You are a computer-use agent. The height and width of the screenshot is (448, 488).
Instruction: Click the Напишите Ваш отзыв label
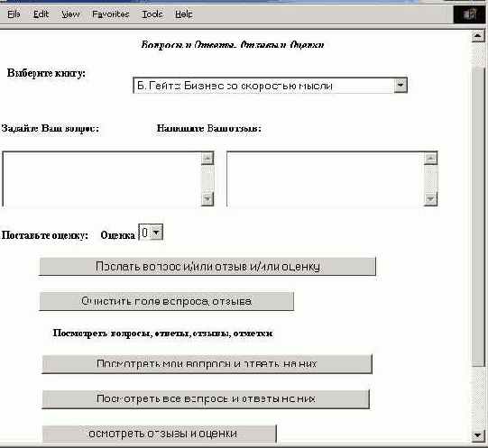[x=209, y=128]
